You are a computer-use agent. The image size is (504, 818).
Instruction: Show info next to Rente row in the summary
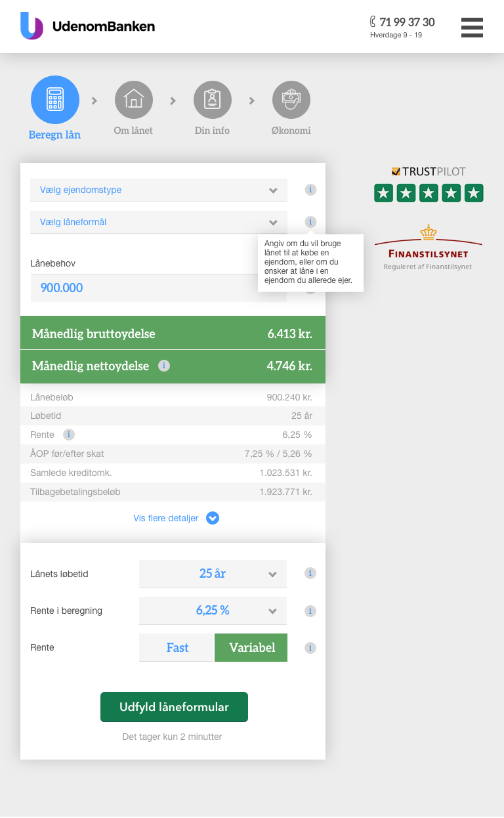[69, 435]
